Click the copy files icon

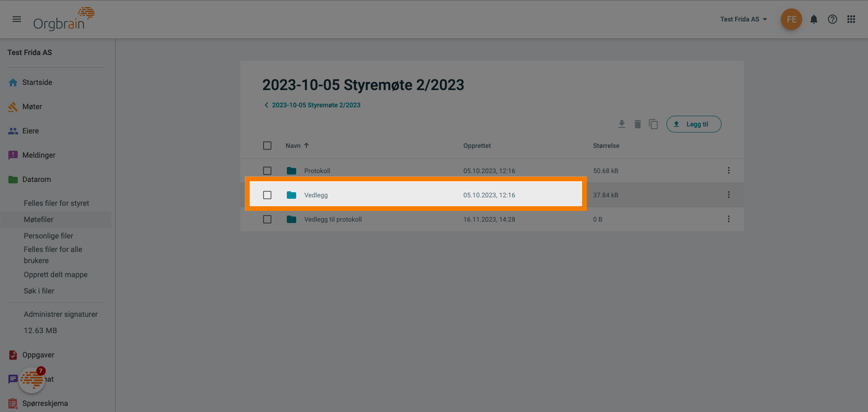pyautogui.click(x=653, y=124)
